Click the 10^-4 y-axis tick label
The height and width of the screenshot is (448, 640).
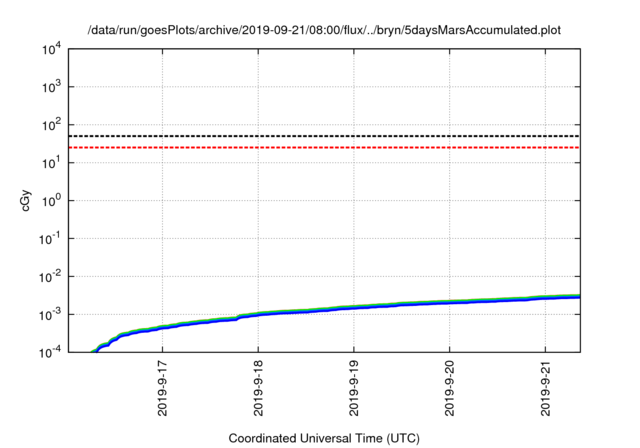click(x=51, y=352)
